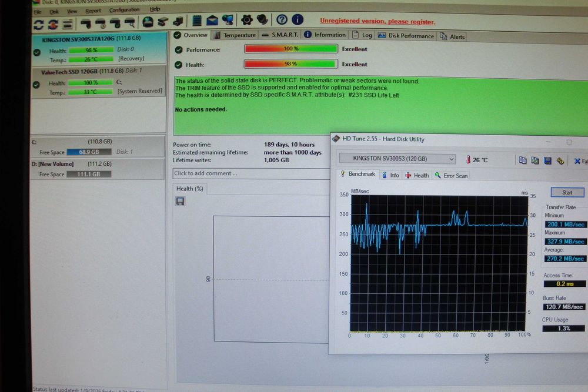Click the black speaker toolbar icon
Viewport: 588px width, 392px height.
click(262, 19)
